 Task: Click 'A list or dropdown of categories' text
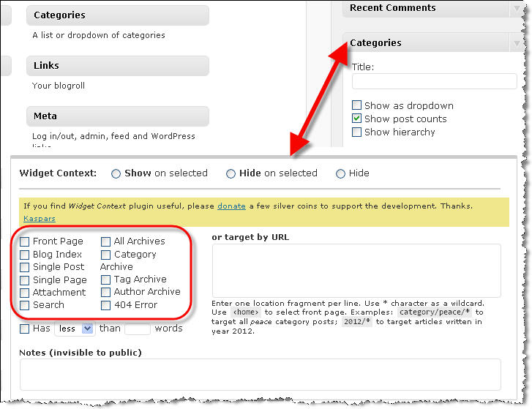click(x=99, y=35)
